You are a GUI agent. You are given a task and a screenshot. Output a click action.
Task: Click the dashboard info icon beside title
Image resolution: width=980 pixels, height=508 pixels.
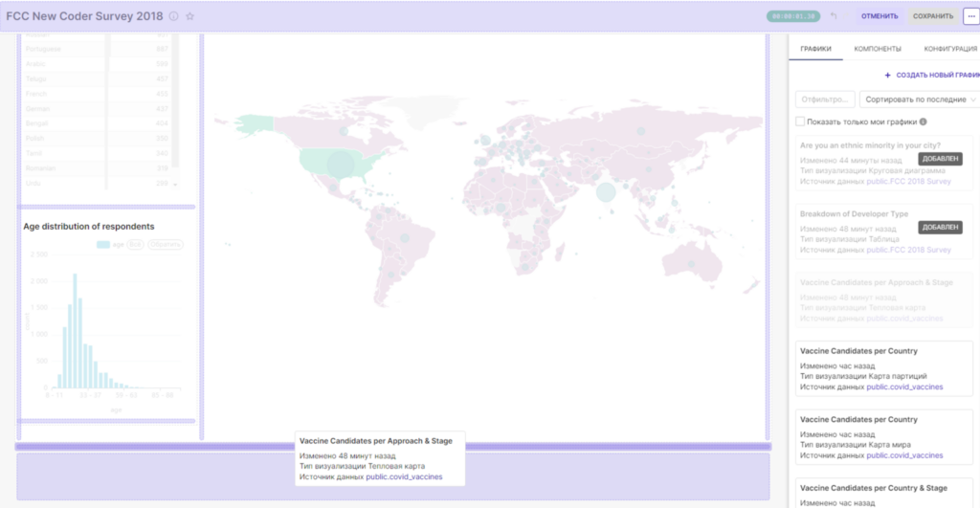174,16
